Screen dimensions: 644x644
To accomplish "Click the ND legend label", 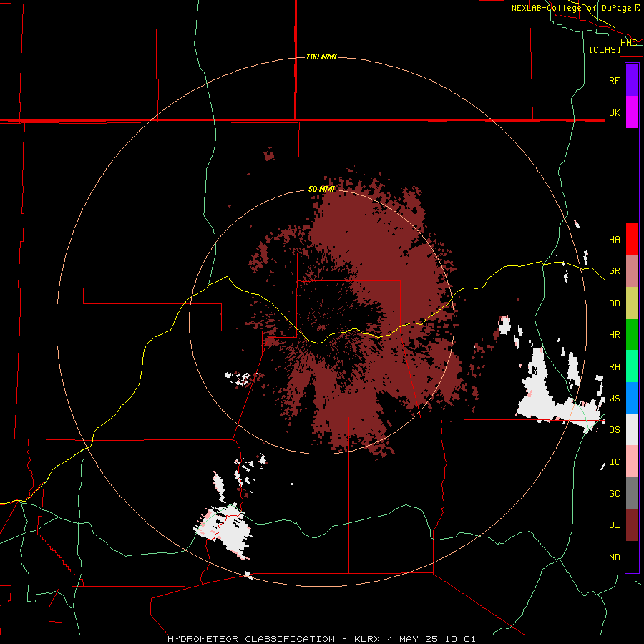I will pos(614,557).
